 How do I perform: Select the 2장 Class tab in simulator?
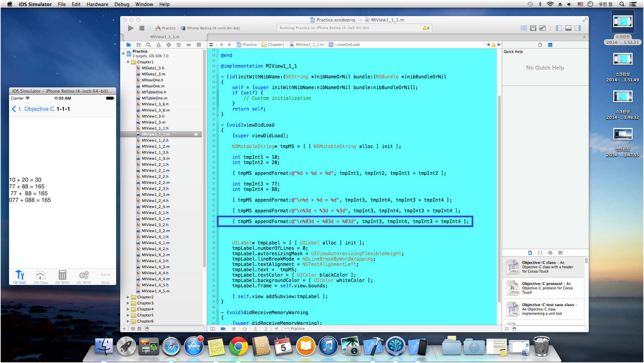point(41,277)
